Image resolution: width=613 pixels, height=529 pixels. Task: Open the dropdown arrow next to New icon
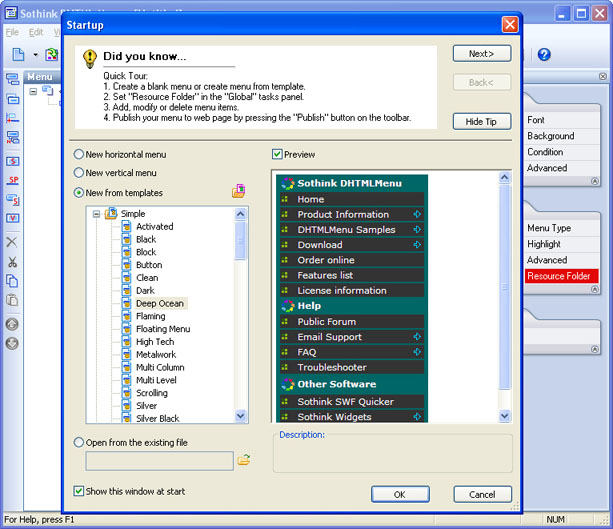(35, 55)
